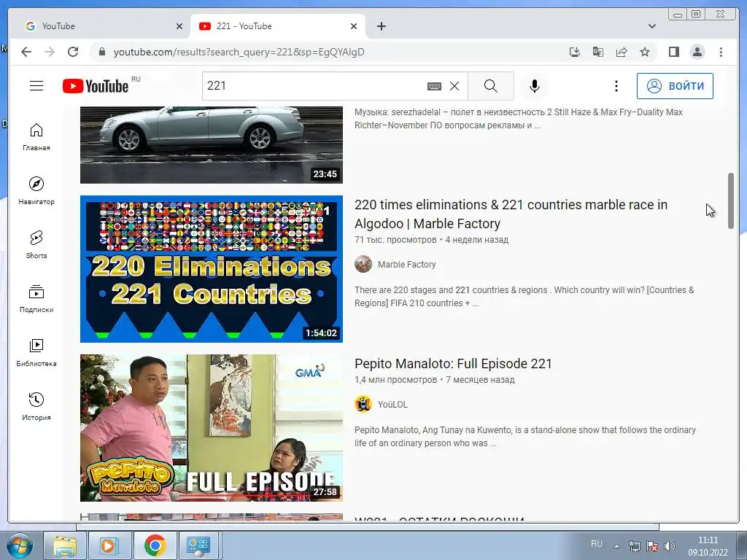Click the 71 тыс. просмотров view count text
The width and height of the screenshot is (747, 560).
(395, 240)
